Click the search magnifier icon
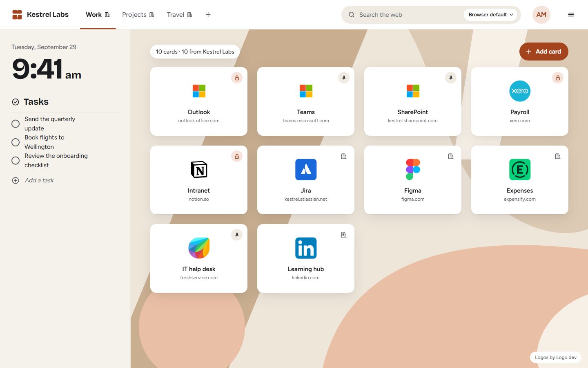 pos(352,15)
